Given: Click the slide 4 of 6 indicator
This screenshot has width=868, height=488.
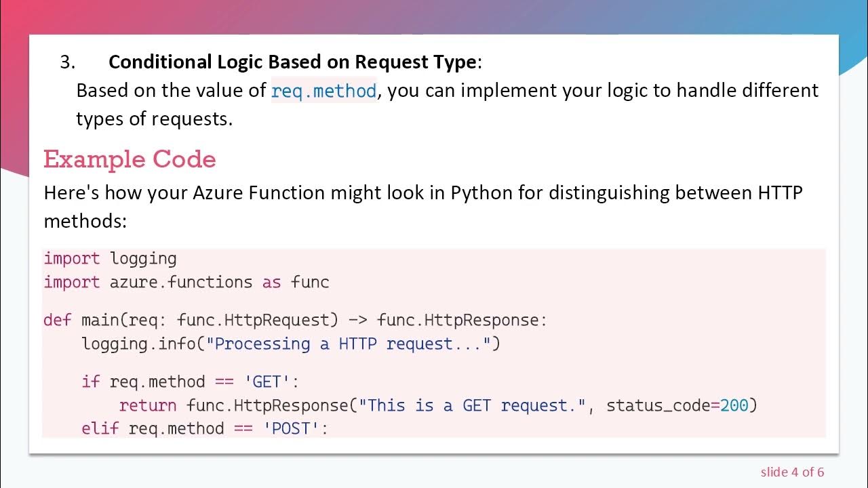Looking at the screenshot, I should (792, 472).
